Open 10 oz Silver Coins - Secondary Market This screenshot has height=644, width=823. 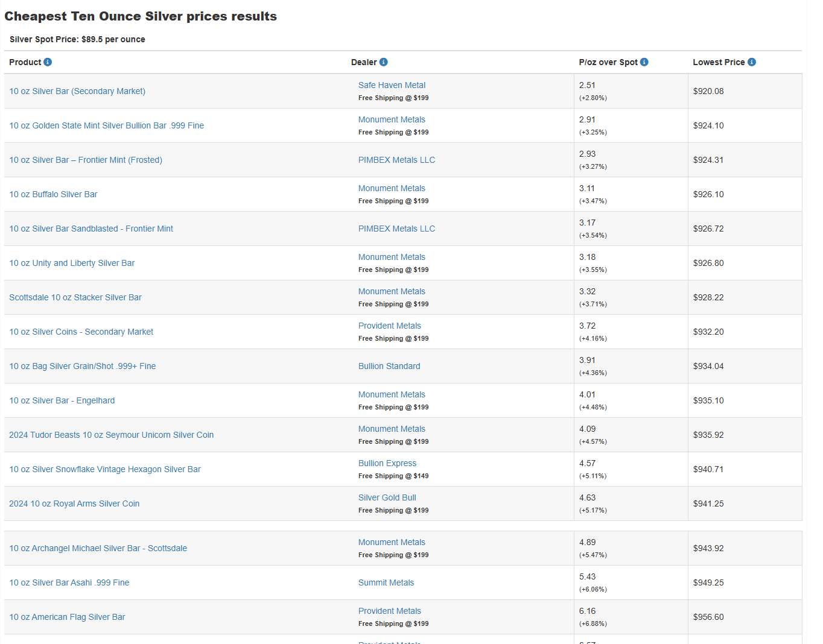pos(81,332)
